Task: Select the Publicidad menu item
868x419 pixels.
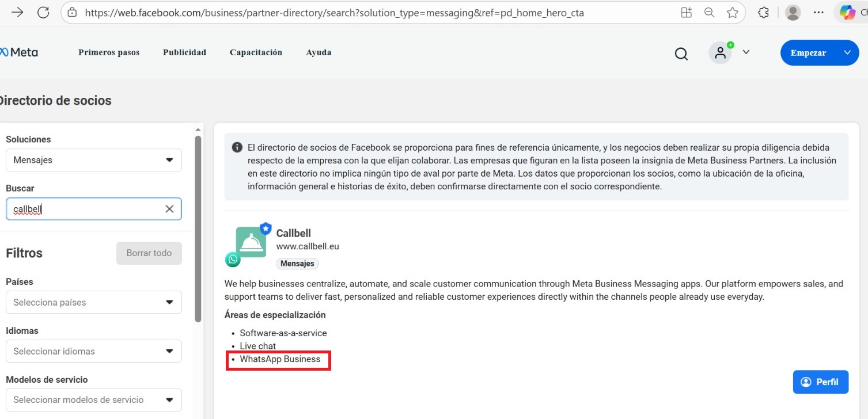Action: coord(184,52)
